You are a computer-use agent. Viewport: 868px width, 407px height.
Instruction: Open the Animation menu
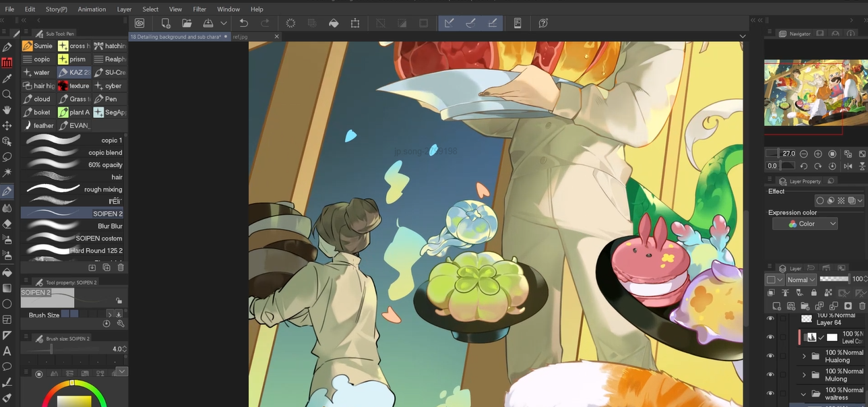click(92, 9)
